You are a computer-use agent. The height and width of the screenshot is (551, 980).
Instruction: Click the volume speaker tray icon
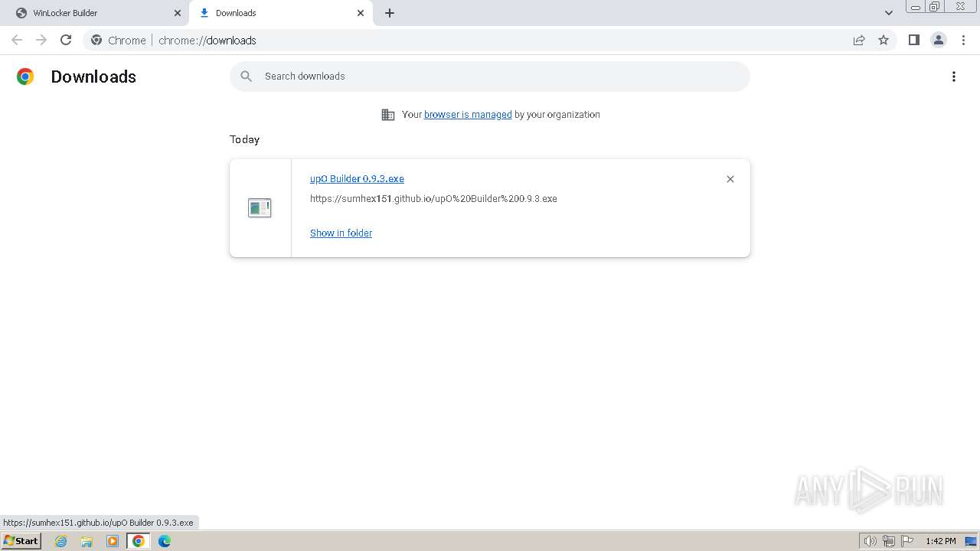point(870,541)
